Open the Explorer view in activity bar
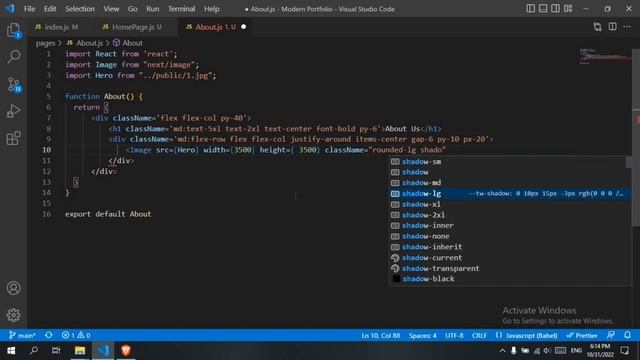Image resolution: width=640 pixels, height=360 pixels. coord(13,30)
